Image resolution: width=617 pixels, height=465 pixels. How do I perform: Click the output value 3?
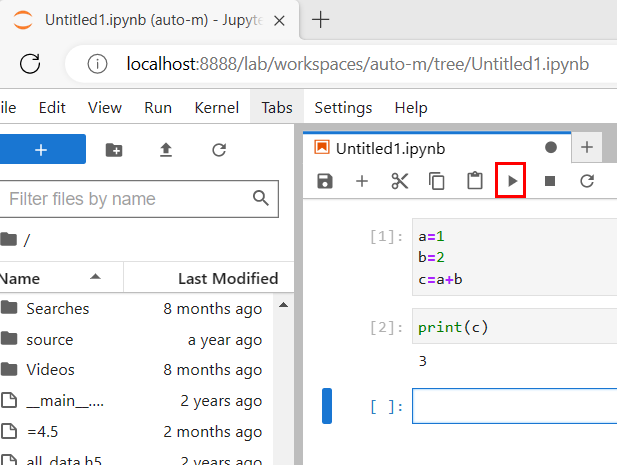click(423, 361)
